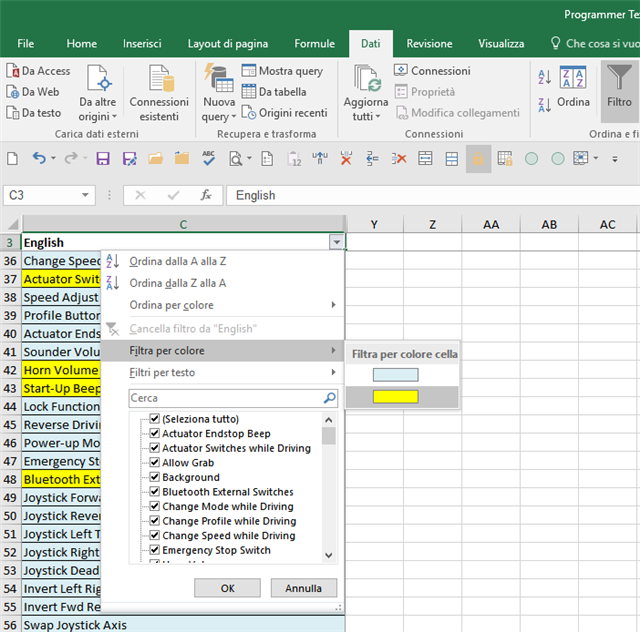The width and height of the screenshot is (640, 632).
Task: Sort ascending with ribbon A-Z icon
Action: [545, 76]
